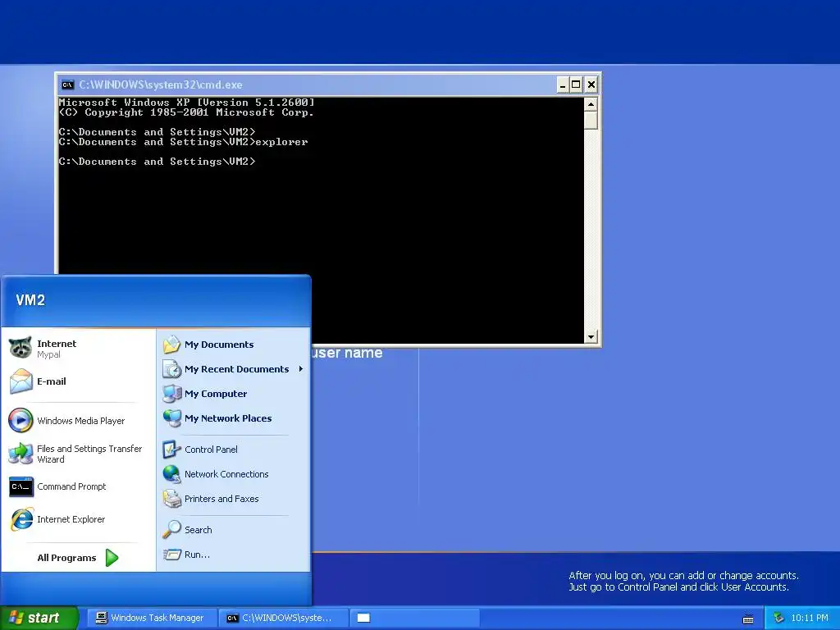
Task: Select Network Connections menu label
Action: [x=226, y=474]
